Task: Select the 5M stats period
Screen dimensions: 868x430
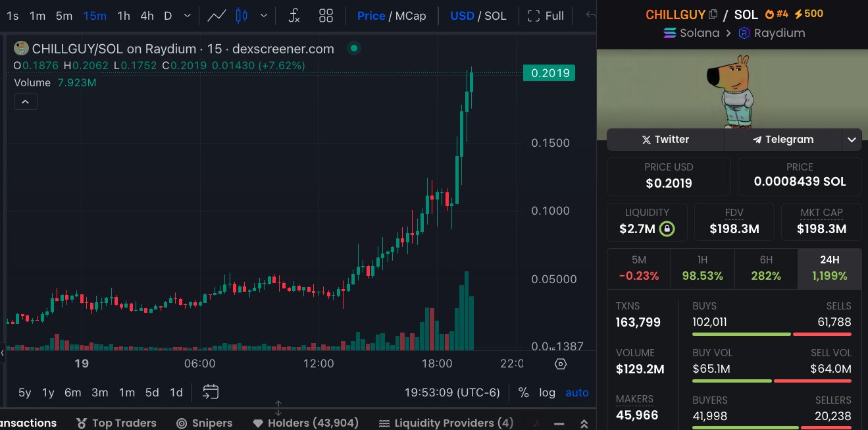Action: pyautogui.click(x=638, y=269)
